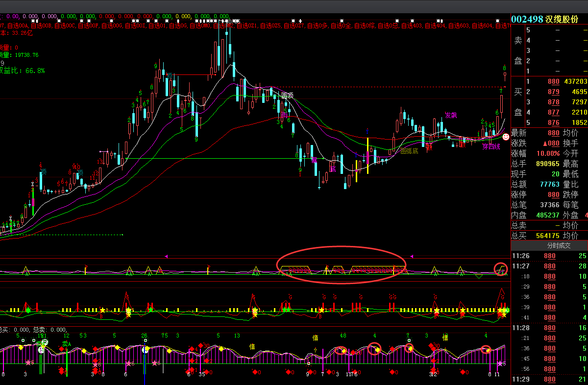The height and width of the screenshot is (385, 588).
Task: Click the red smiley face signal icon
Action: (506, 130)
